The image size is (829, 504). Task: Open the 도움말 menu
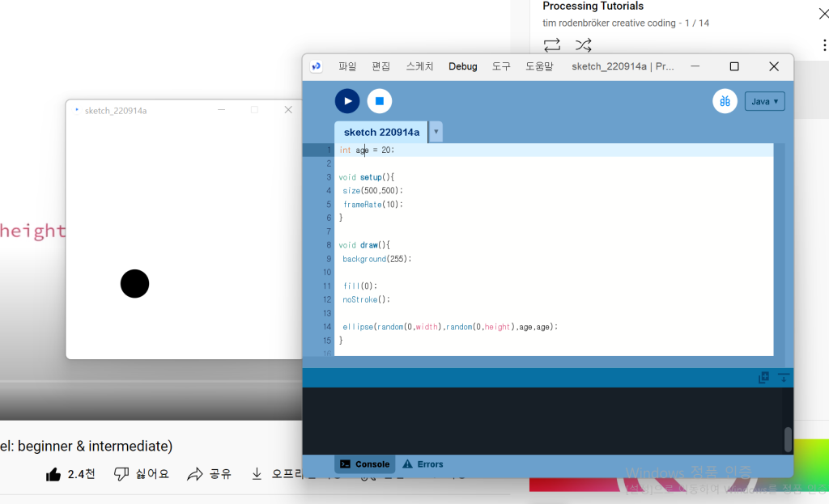(539, 66)
